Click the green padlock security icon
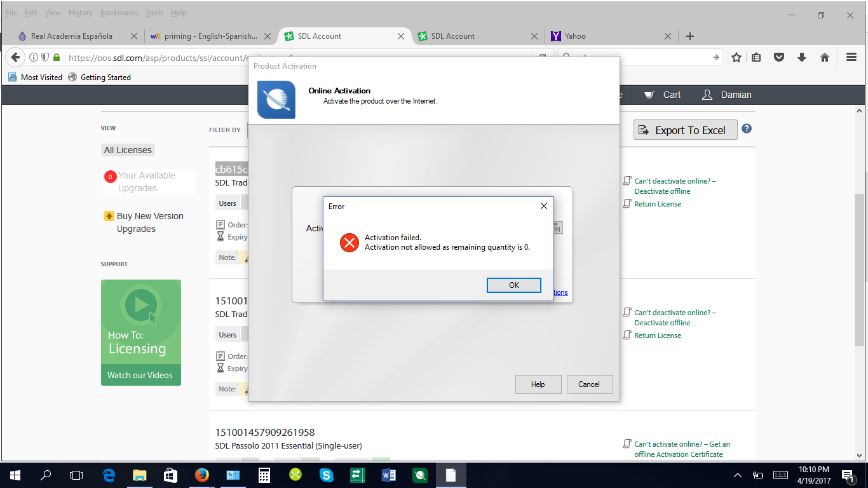Image resolution: width=868 pixels, height=488 pixels. pos(57,58)
